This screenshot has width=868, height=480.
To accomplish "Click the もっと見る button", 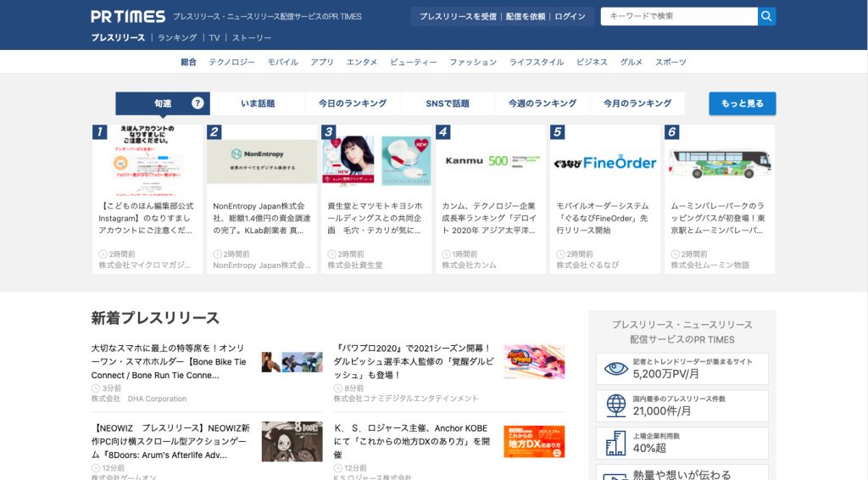I will [x=742, y=103].
